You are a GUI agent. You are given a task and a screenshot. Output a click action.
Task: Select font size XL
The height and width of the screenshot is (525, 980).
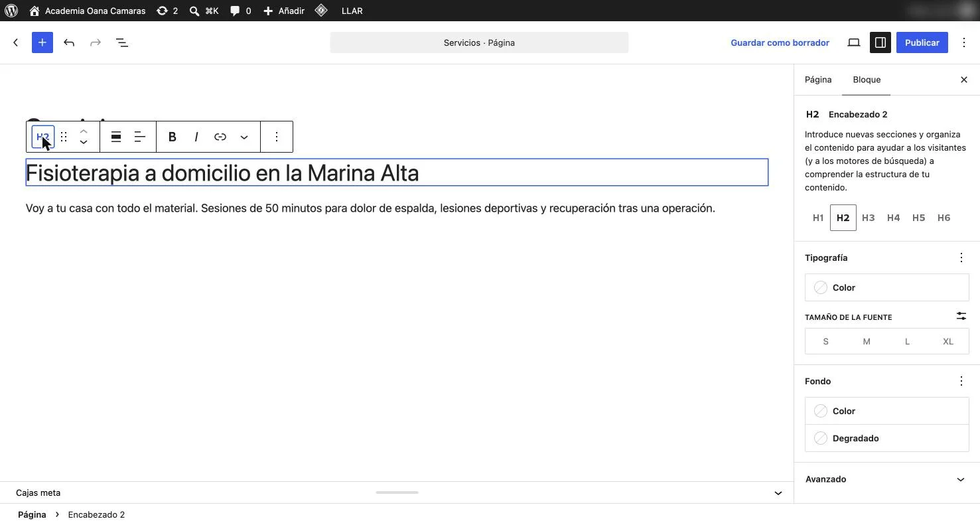pyautogui.click(x=948, y=341)
